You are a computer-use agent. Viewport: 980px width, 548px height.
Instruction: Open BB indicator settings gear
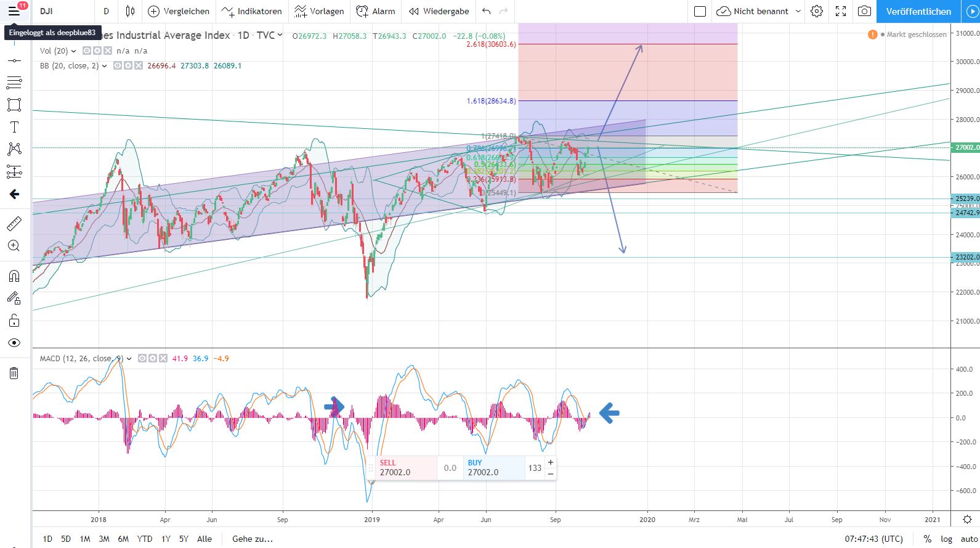click(x=128, y=66)
